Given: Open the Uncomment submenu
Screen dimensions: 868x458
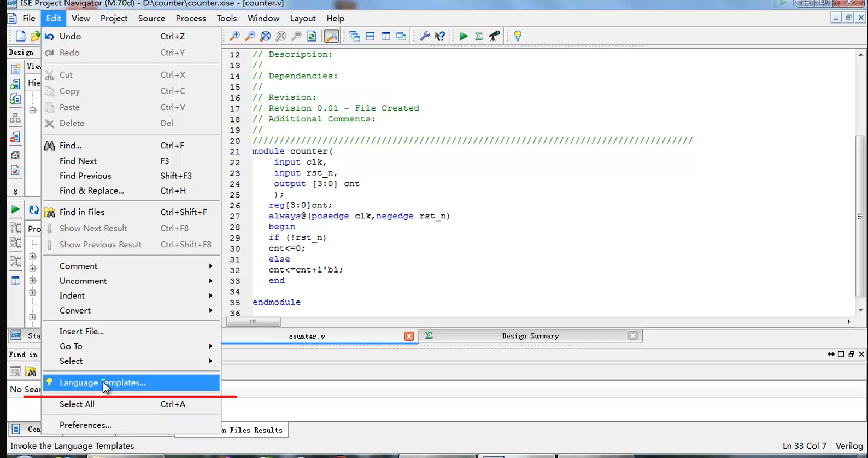Looking at the screenshot, I should (x=131, y=281).
